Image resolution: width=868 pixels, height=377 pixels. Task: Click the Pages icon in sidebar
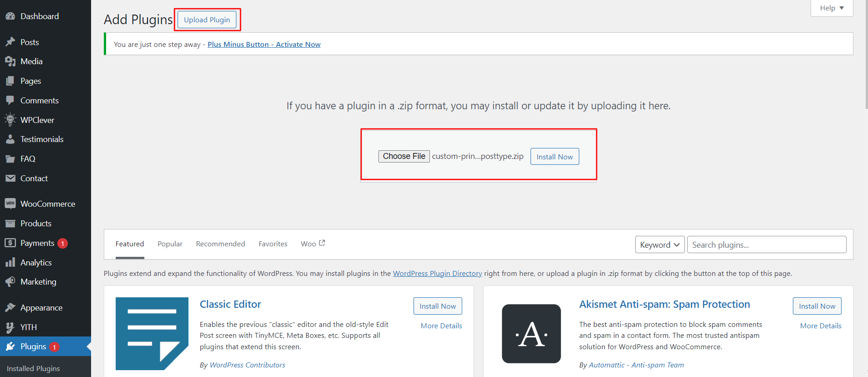[10, 81]
